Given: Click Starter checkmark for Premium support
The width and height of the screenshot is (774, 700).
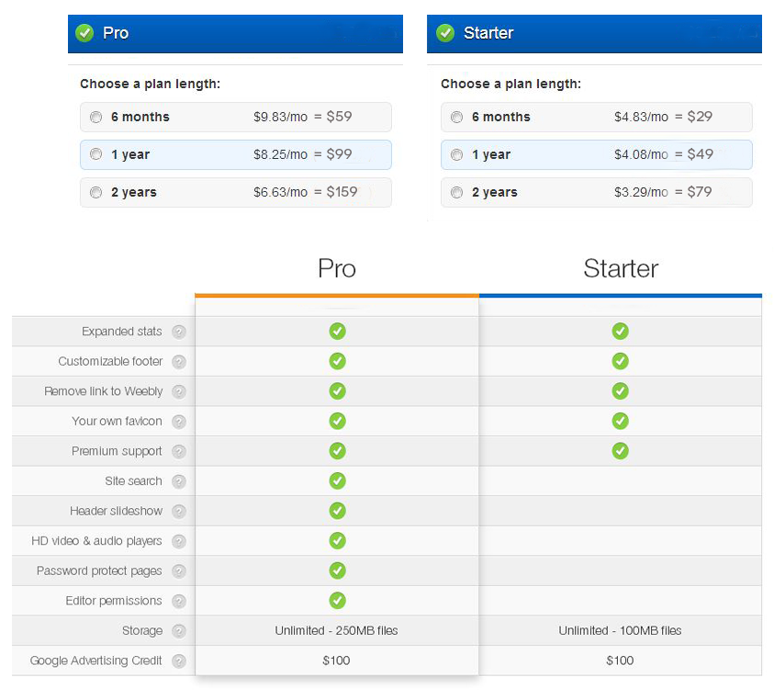Looking at the screenshot, I should (x=621, y=450).
